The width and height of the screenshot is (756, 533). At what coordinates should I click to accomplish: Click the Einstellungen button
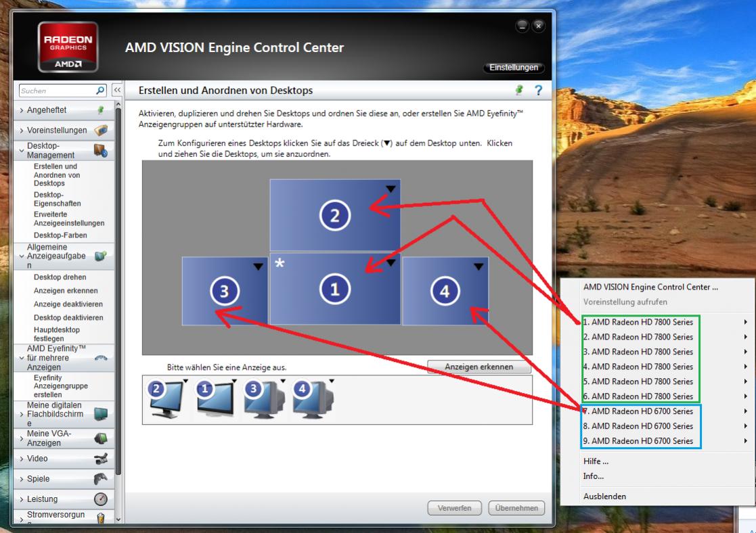pos(514,68)
